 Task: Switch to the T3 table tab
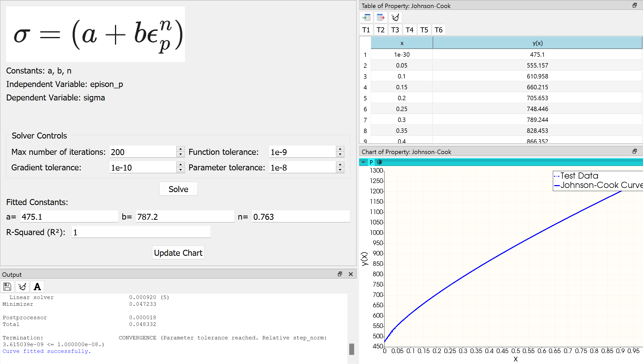point(395,30)
